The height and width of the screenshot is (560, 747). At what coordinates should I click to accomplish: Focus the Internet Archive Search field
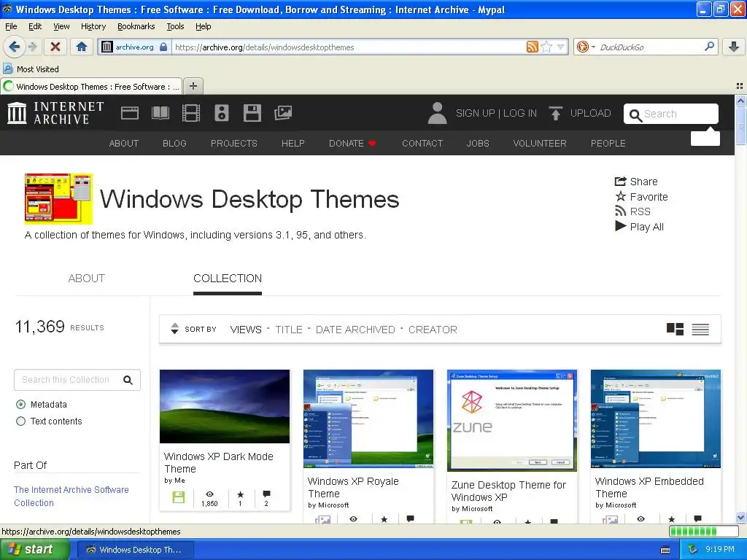(x=671, y=114)
